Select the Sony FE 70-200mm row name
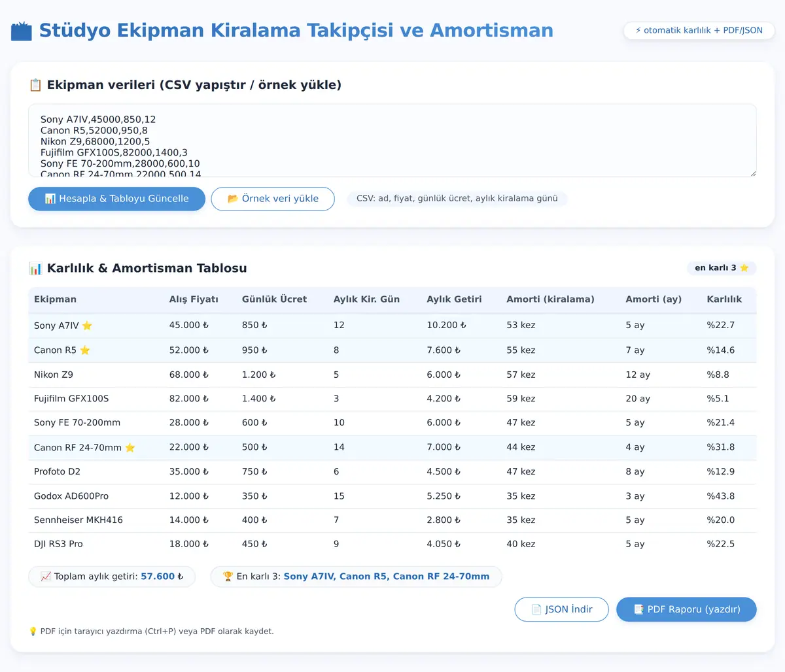 coord(77,423)
